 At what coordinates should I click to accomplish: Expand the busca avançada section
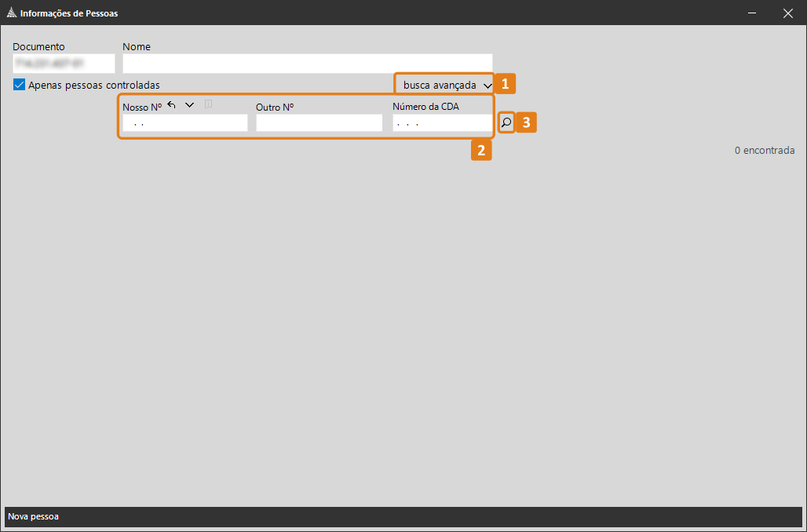[447, 85]
